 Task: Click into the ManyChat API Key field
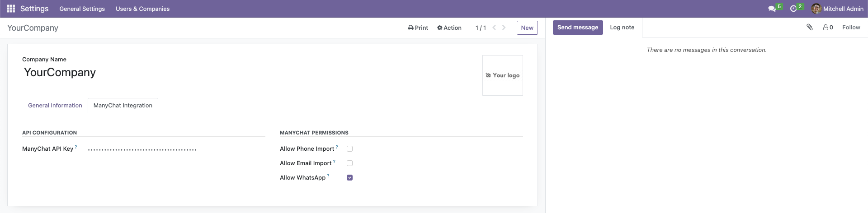tap(176, 149)
